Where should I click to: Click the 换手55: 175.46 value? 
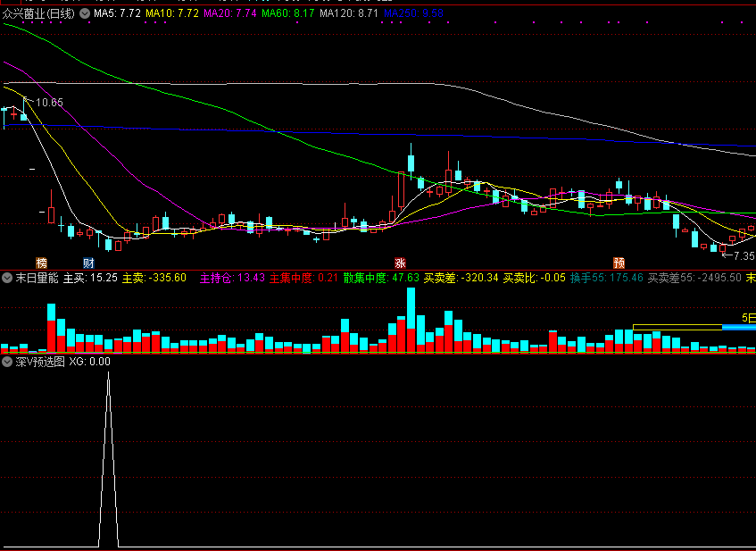[x=607, y=278]
